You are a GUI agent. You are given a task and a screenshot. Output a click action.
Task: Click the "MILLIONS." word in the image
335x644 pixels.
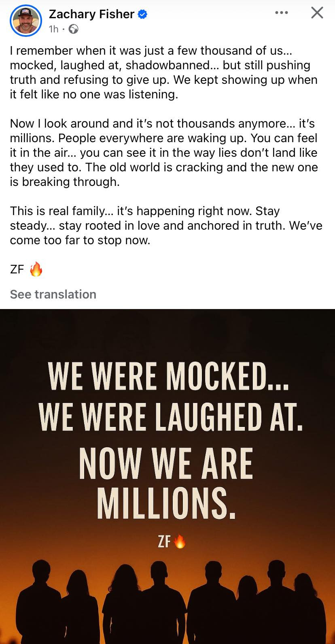[x=166, y=504]
